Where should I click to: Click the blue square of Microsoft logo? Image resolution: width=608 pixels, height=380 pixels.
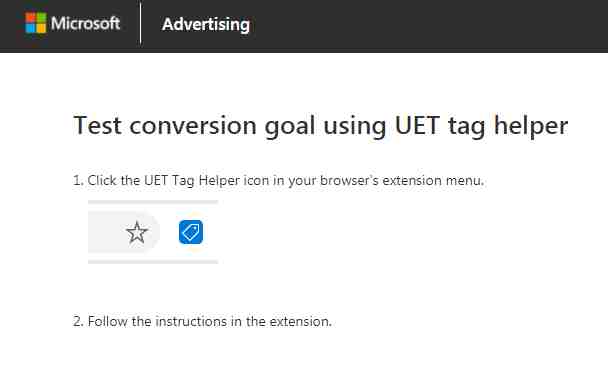point(30,28)
